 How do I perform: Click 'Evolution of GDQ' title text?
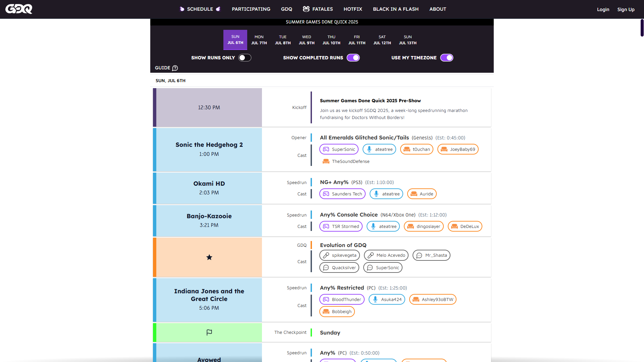coord(343,245)
